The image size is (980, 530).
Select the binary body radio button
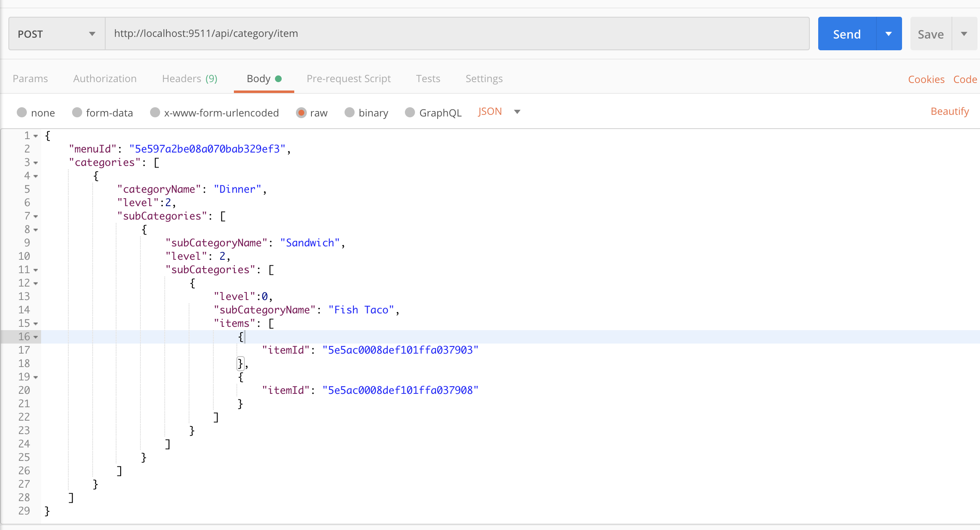tap(350, 113)
